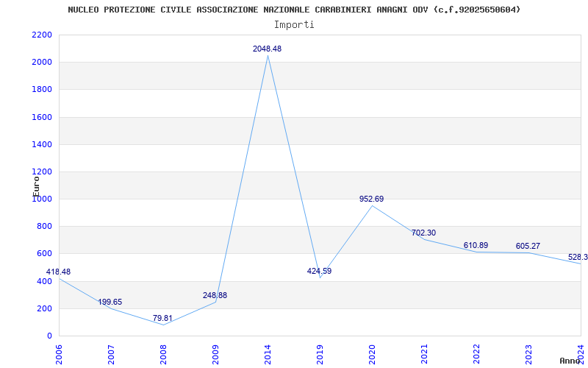Click the 702.30 data label

point(423,233)
